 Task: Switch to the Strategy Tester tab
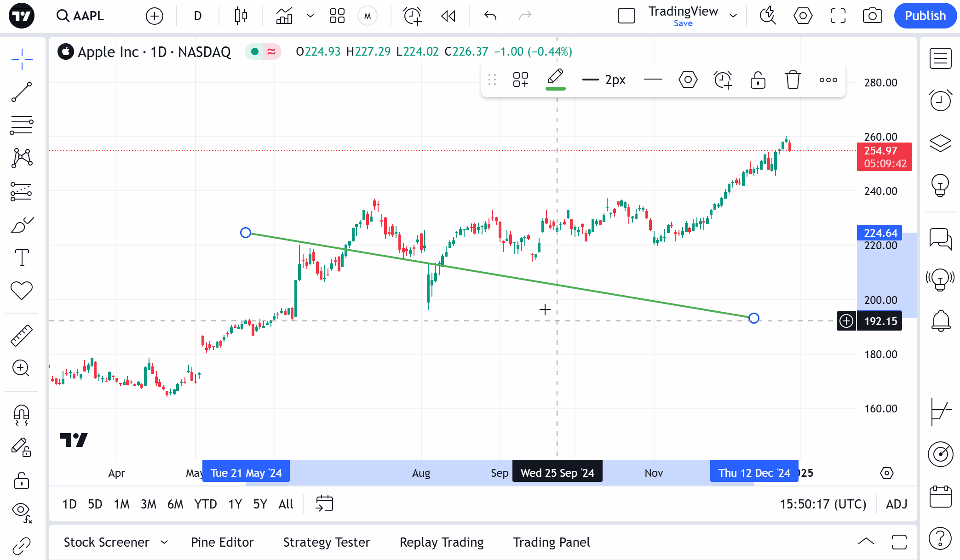click(x=327, y=542)
